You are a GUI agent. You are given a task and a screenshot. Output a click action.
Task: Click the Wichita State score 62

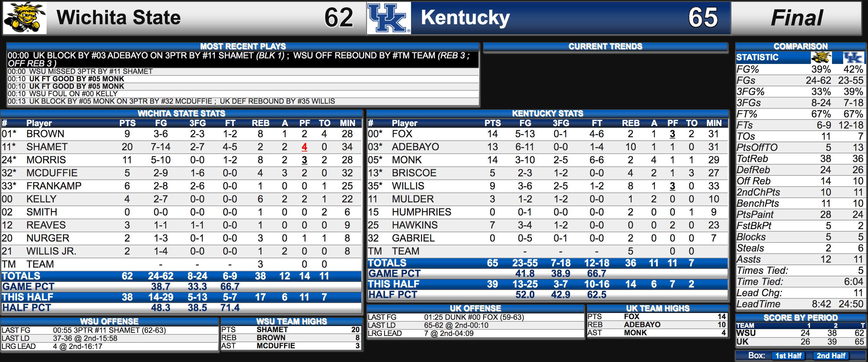coord(338,17)
